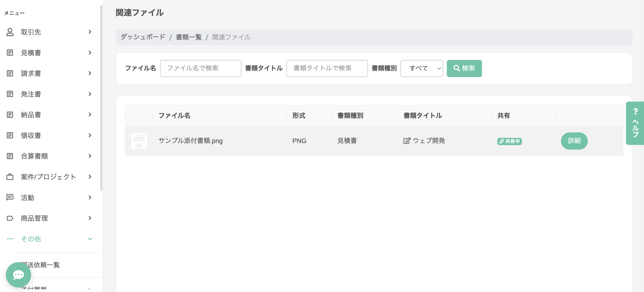Click the 共有中 shared badge

509,141
